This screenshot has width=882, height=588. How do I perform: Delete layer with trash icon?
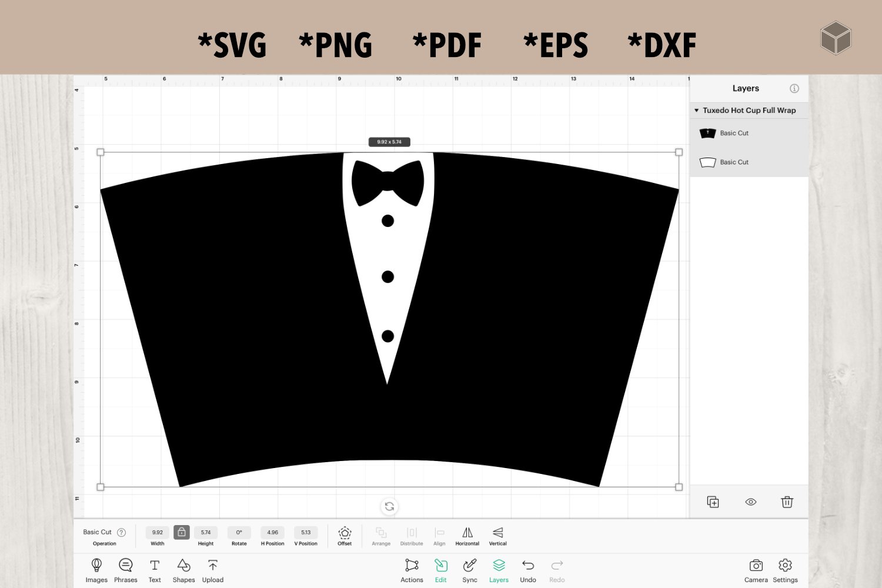coord(787,502)
